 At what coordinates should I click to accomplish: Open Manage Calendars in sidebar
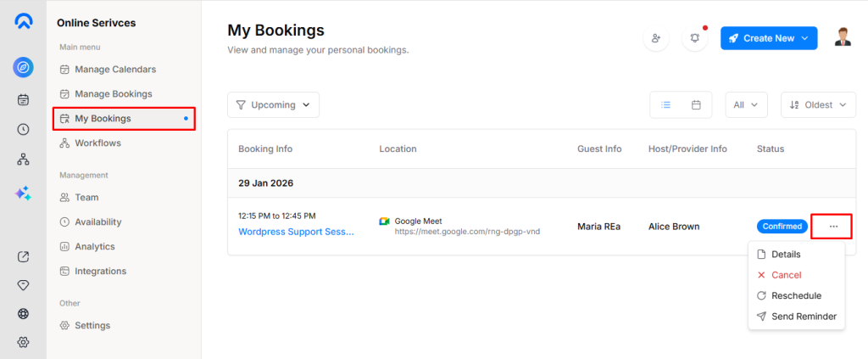(114, 69)
